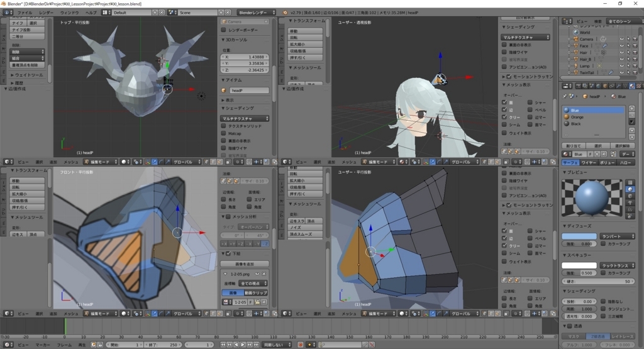Open ヘルプ menu
Viewport: 644px width, 349px height.
[x=91, y=13]
